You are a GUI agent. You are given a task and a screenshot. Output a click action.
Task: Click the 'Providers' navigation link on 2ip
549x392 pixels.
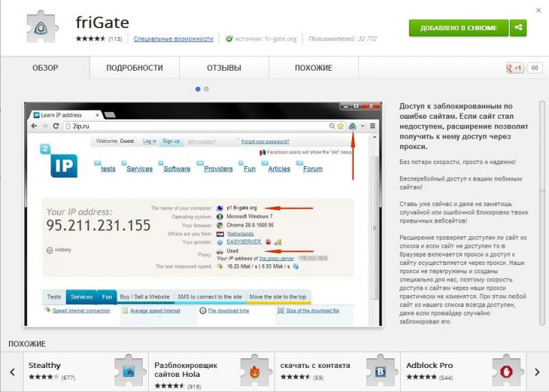(x=218, y=169)
